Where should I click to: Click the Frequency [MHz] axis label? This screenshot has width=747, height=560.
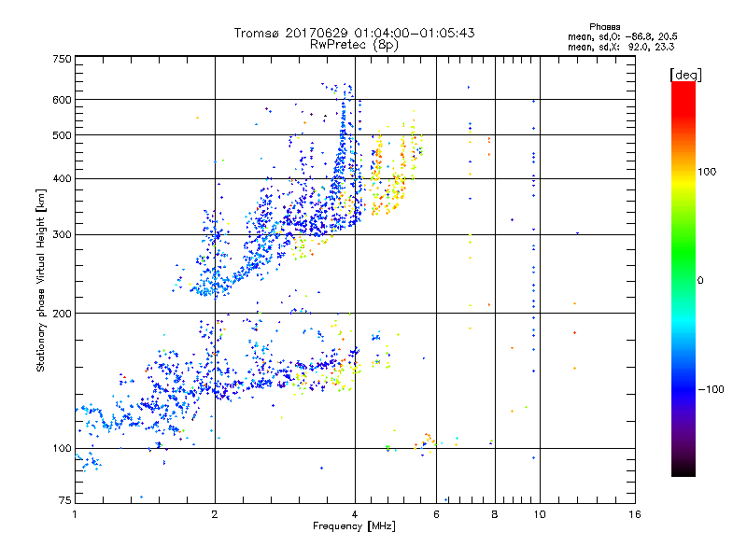point(355,527)
